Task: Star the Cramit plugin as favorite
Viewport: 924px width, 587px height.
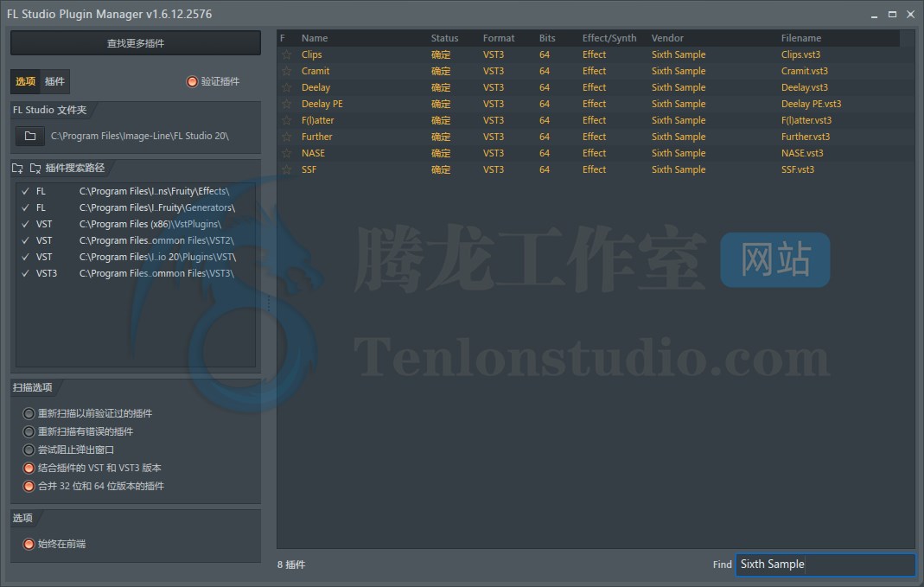Action: tap(286, 71)
